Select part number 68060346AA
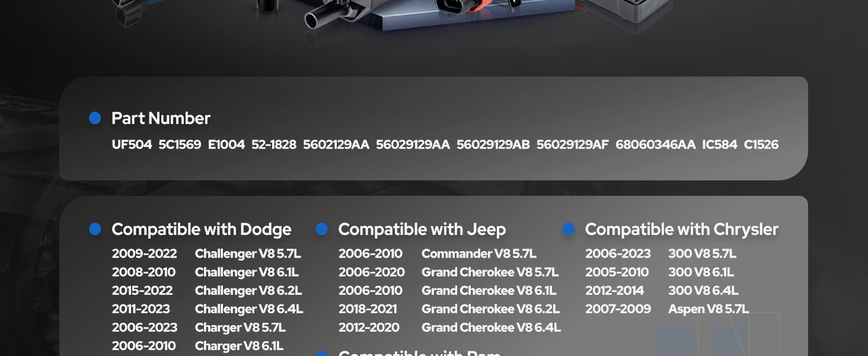The image size is (868, 356). (x=655, y=144)
